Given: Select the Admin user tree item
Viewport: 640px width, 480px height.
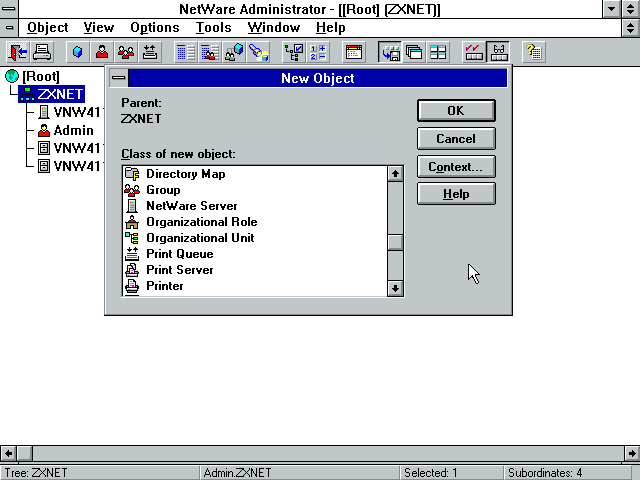Looking at the screenshot, I should pos(65,130).
